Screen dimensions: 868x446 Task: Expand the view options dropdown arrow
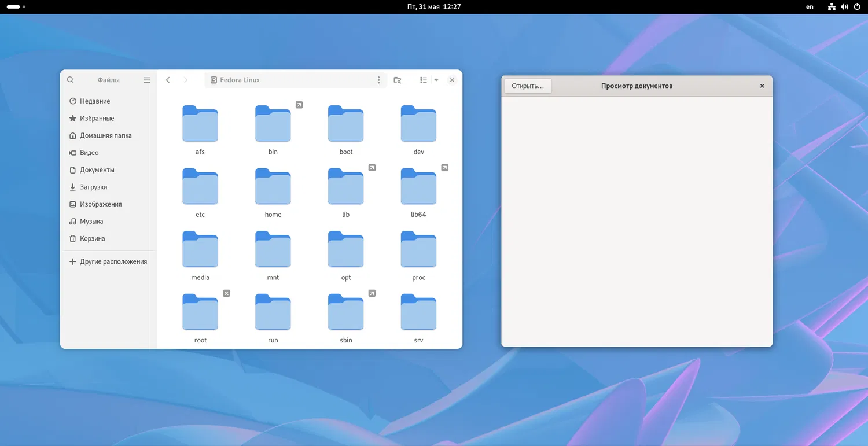(x=436, y=80)
